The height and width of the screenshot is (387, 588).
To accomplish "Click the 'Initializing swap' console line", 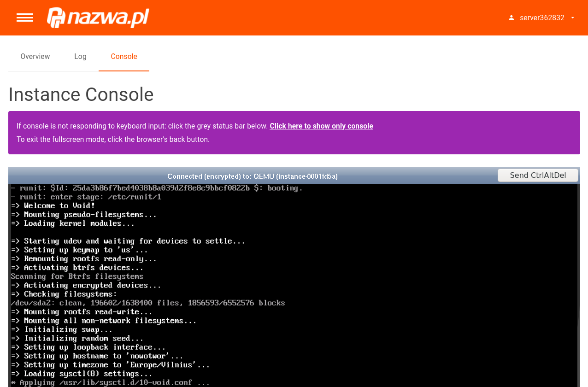I will (x=62, y=329).
